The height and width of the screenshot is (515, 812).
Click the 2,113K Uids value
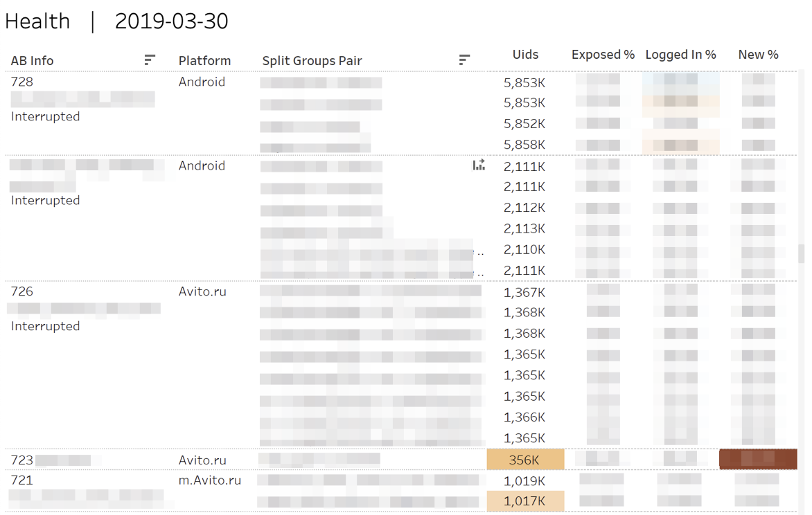tap(524, 228)
